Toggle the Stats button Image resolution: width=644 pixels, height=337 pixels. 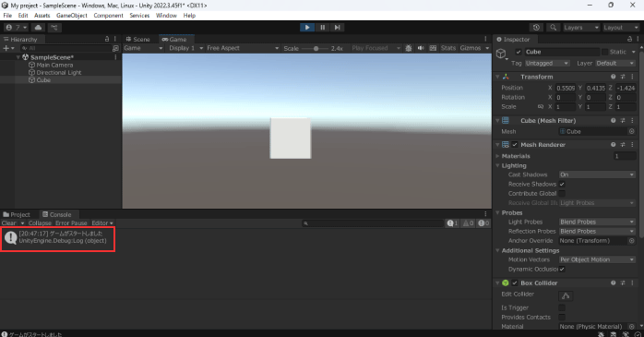tap(448, 48)
